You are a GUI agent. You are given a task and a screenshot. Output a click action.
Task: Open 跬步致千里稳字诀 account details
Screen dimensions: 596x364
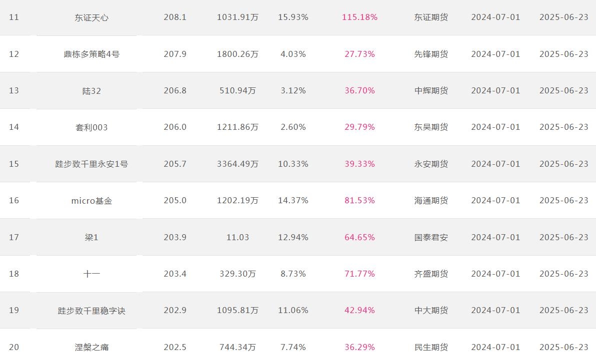[x=91, y=311]
